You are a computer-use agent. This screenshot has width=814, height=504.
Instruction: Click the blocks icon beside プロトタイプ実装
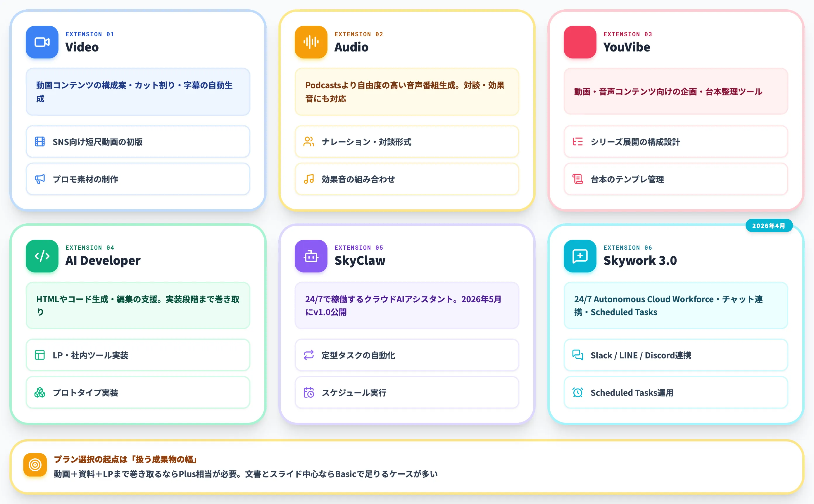pyautogui.click(x=40, y=392)
